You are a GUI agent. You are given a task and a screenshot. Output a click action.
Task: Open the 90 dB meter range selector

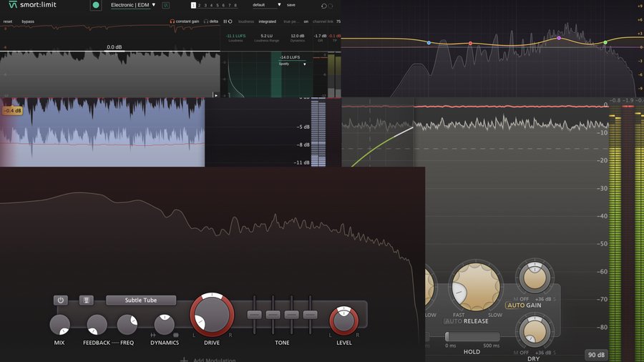[x=596, y=355]
